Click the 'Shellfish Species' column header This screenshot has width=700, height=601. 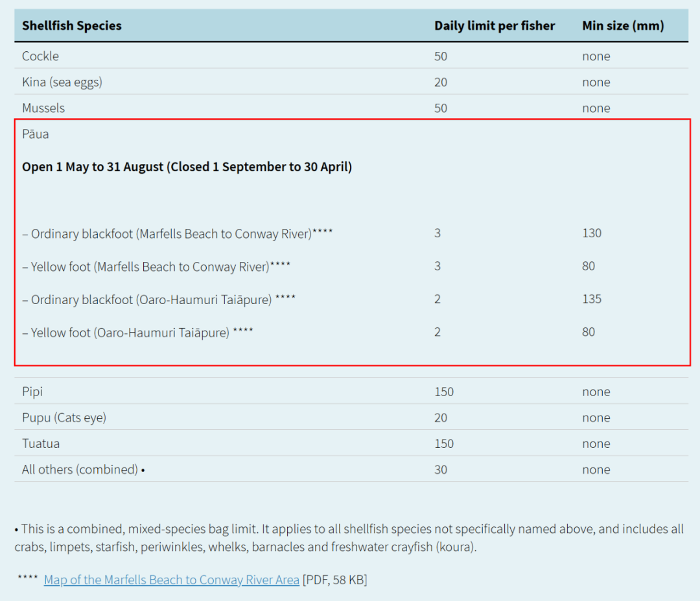[72, 25]
